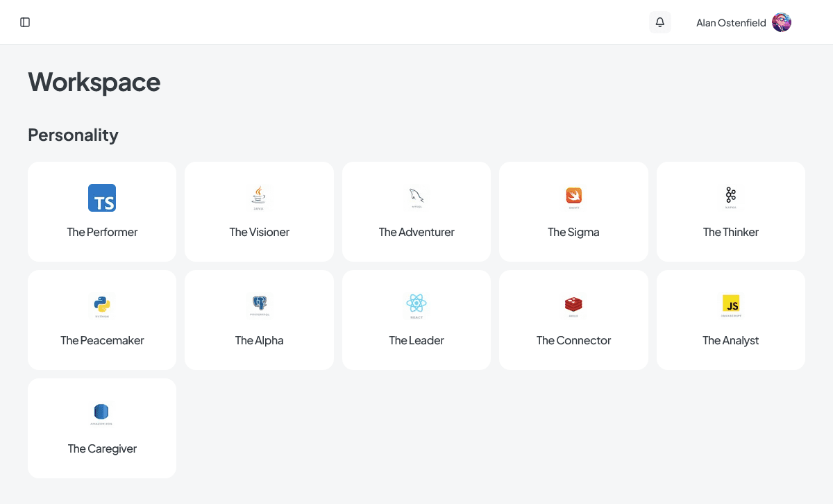The width and height of the screenshot is (833, 504).
Task: Select the Amazon EBS icon on The Caregiver card
Action: point(102,412)
